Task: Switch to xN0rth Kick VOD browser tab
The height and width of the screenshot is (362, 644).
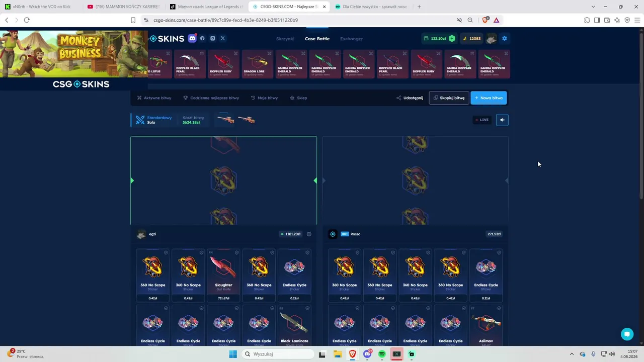Action: coord(41,7)
